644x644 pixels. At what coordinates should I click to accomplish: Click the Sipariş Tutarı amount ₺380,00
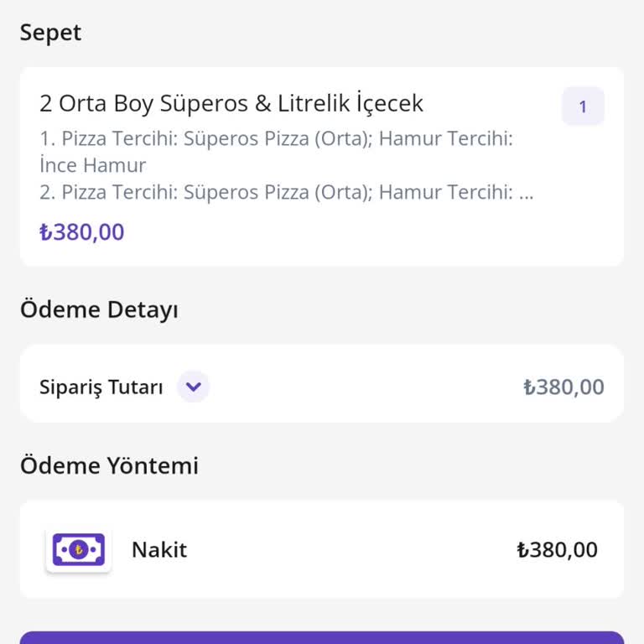click(563, 387)
